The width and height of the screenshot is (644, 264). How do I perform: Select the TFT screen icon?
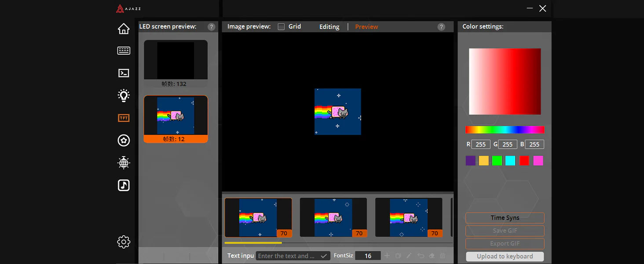(x=124, y=118)
